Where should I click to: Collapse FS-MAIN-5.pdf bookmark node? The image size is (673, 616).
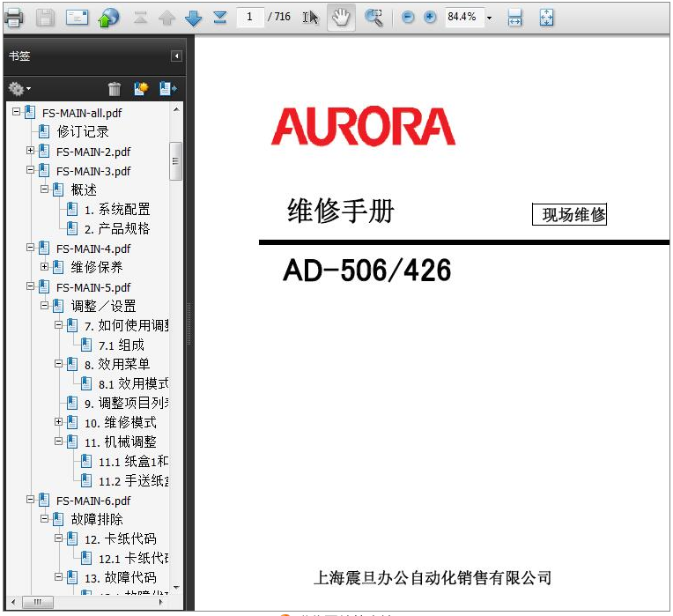click(x=30, y=286)
